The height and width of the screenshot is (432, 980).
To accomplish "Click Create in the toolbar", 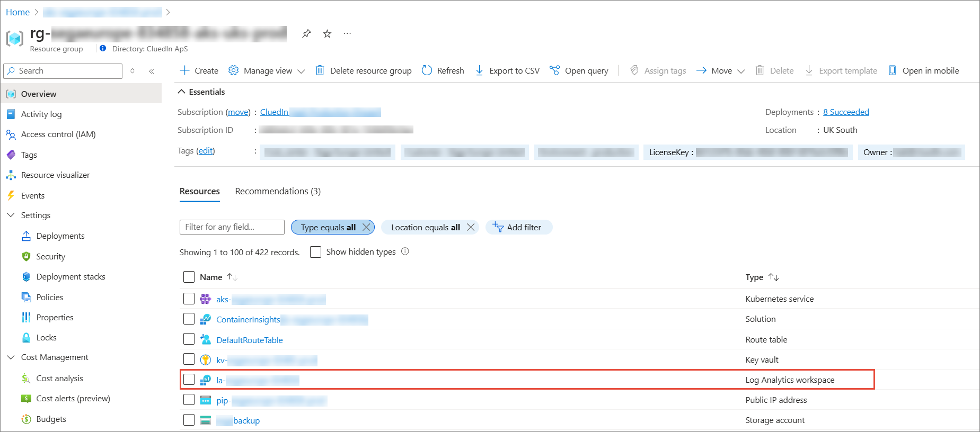I will point(199,70).
